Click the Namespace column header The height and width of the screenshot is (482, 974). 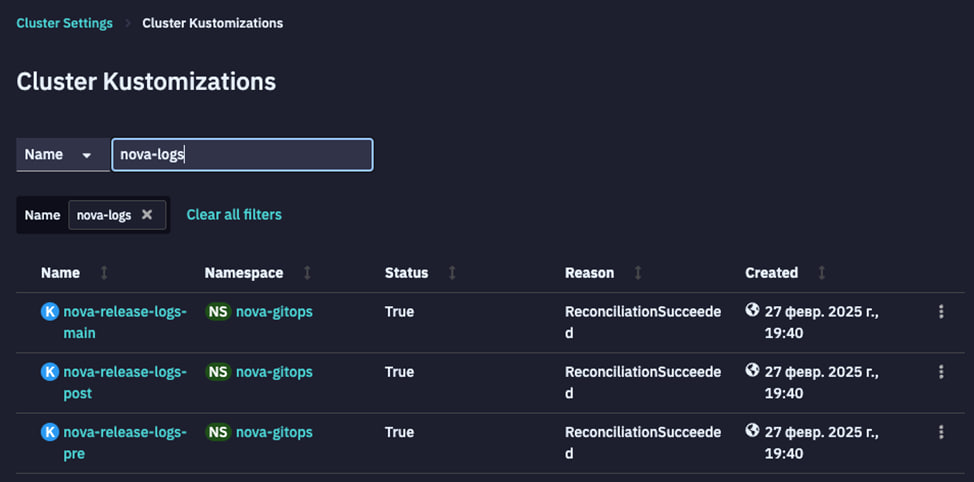click(244, 273)
